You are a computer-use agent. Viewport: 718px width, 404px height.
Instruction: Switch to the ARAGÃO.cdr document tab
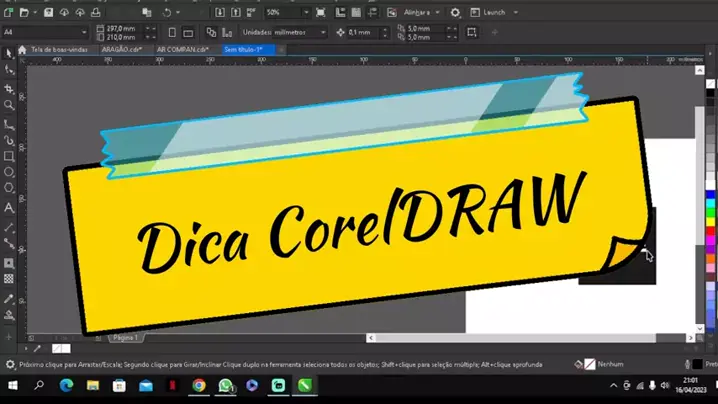pos(121,49)
